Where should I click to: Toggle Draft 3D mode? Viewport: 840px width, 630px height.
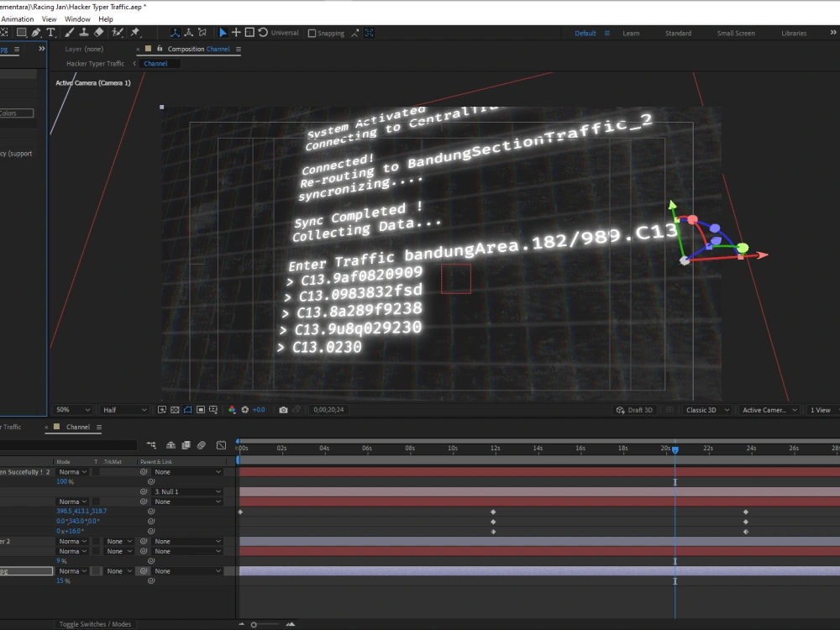pos(635,410)
